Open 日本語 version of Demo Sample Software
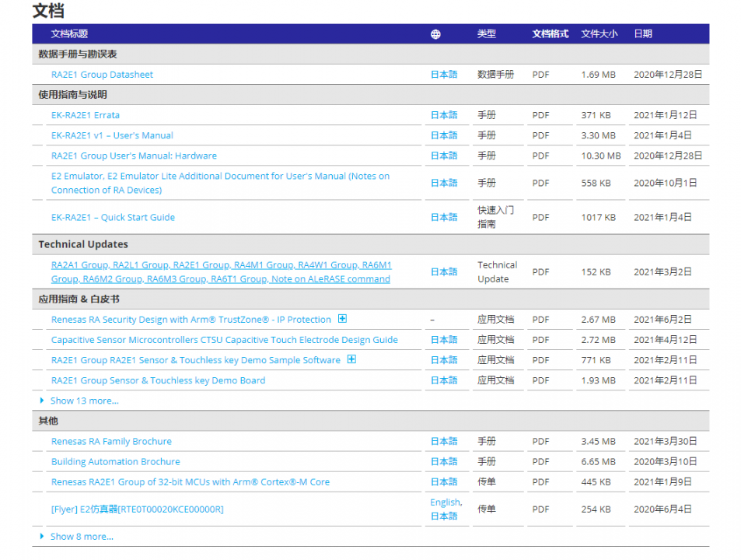 point(444,360)
